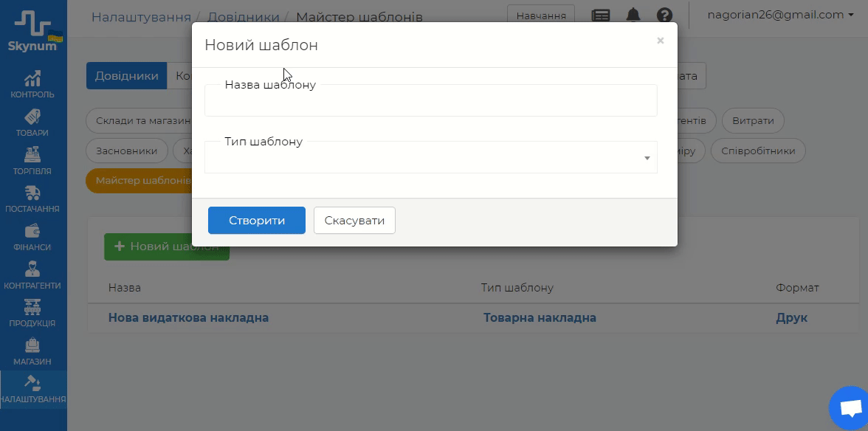
Task: Click the Тип шаблону column header
Action: click(x=517, y=288)
